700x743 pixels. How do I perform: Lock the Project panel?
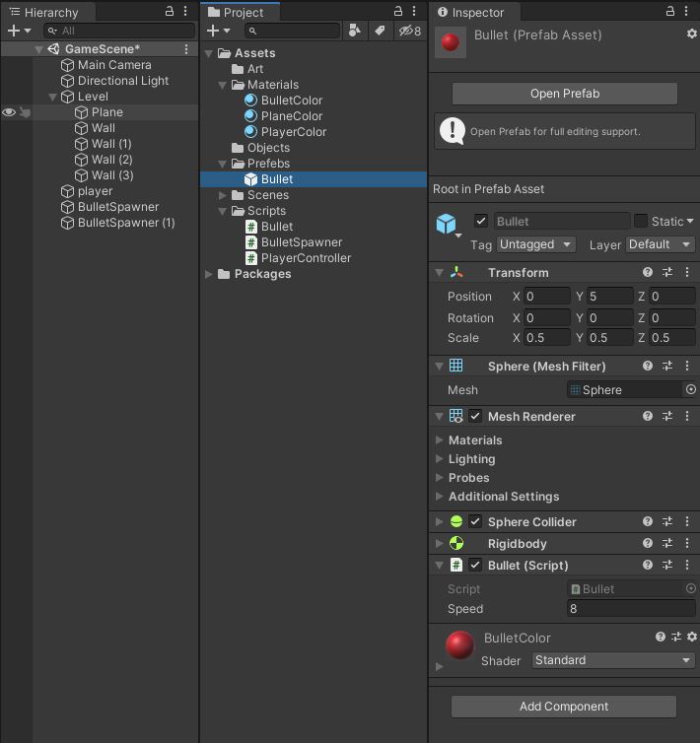398,12
